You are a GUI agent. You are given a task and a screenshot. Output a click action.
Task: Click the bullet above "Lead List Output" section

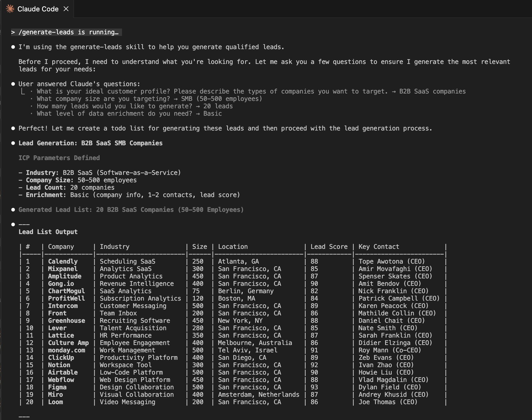pos(13,224)
